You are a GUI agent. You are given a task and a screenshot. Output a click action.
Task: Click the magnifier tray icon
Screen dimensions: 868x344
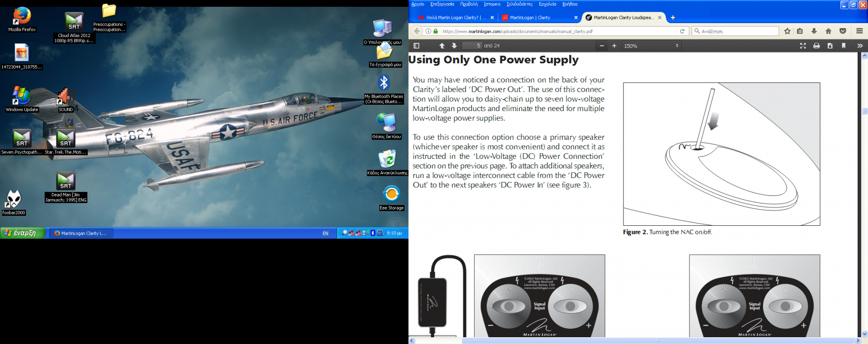click(x=344, y=233)
